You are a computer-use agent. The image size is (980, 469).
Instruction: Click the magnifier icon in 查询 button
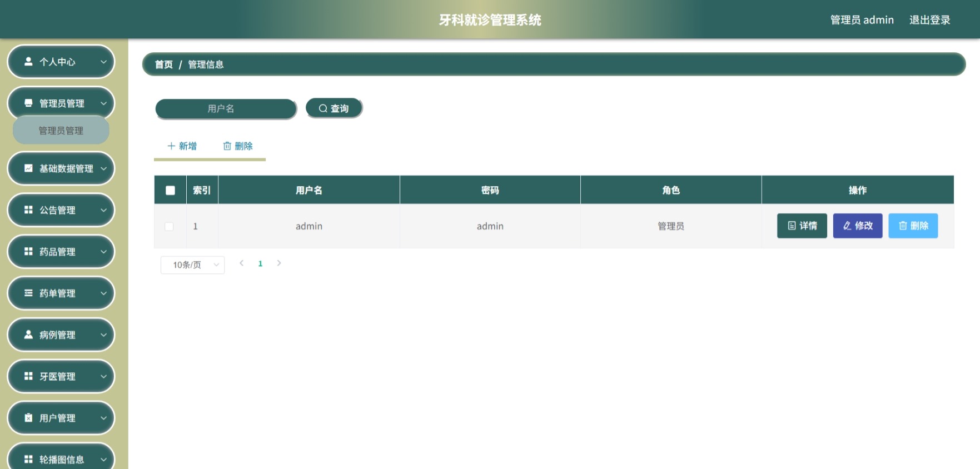click(x=323, y=109)
